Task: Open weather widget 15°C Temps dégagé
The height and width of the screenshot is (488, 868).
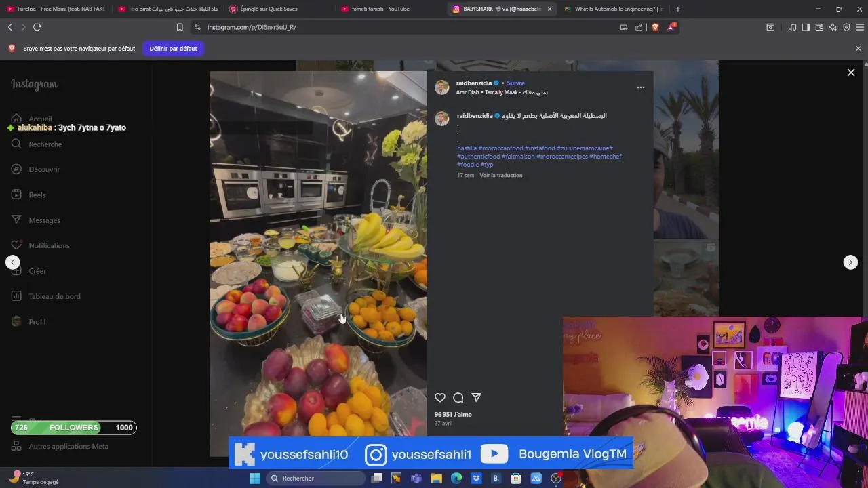Action: tap(34, 478)
